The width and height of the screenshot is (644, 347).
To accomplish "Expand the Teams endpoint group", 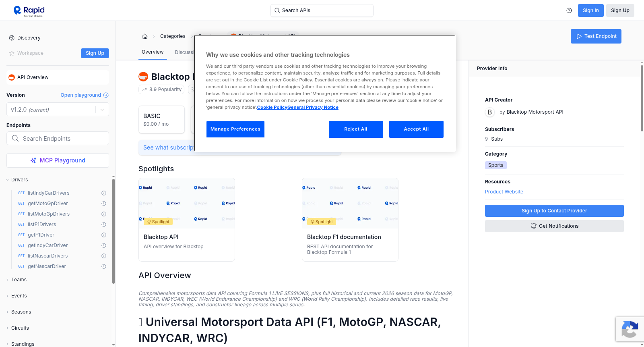I will 18,280.
